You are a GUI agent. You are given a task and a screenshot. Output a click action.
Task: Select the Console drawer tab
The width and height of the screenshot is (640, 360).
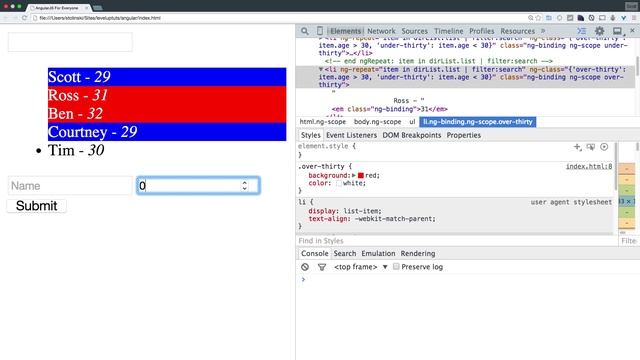[x=314, y=253]
